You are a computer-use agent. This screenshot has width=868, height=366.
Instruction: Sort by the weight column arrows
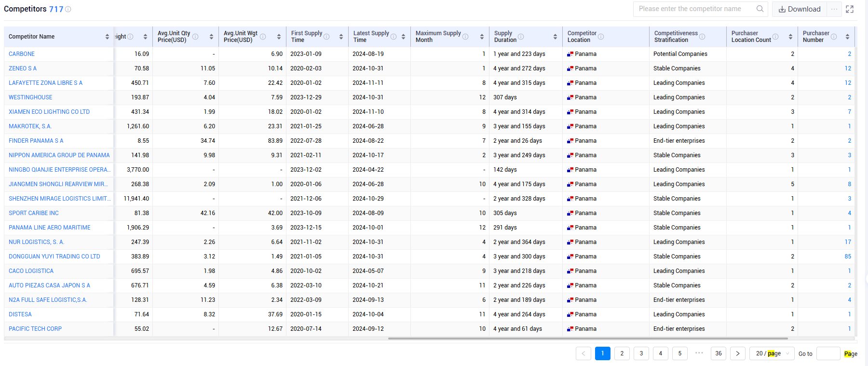145,37
